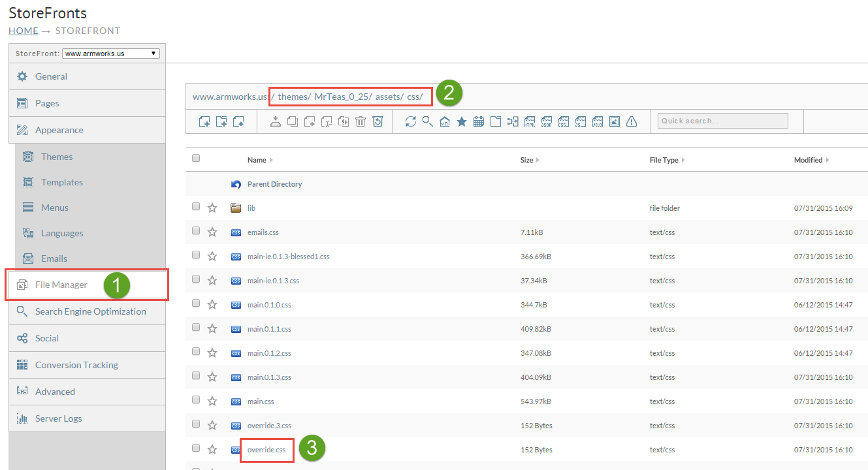Sort by Modified column arrow
This screenshot has width=868, height=470.
(828, 160)
